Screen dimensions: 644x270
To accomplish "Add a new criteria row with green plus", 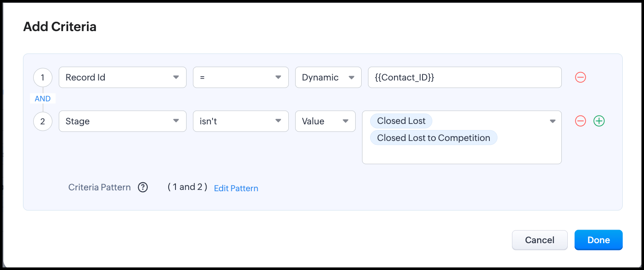I will [x=599, y=121].
